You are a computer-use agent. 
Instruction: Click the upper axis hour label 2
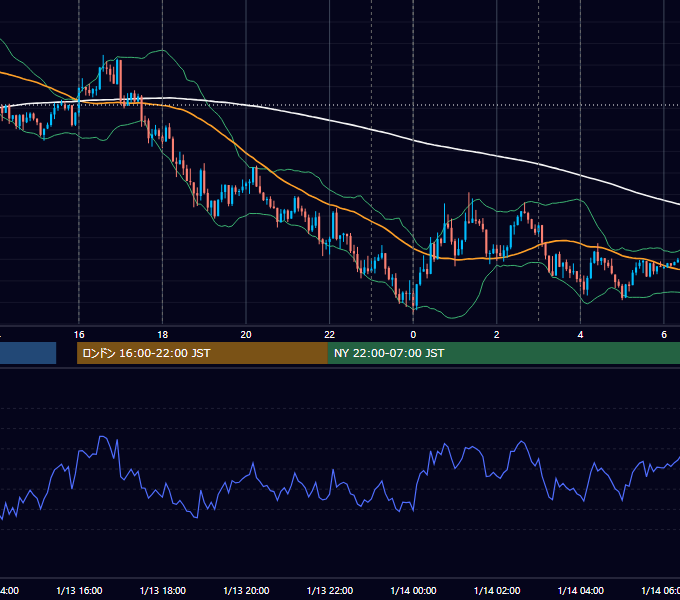(x=497, y=335)
